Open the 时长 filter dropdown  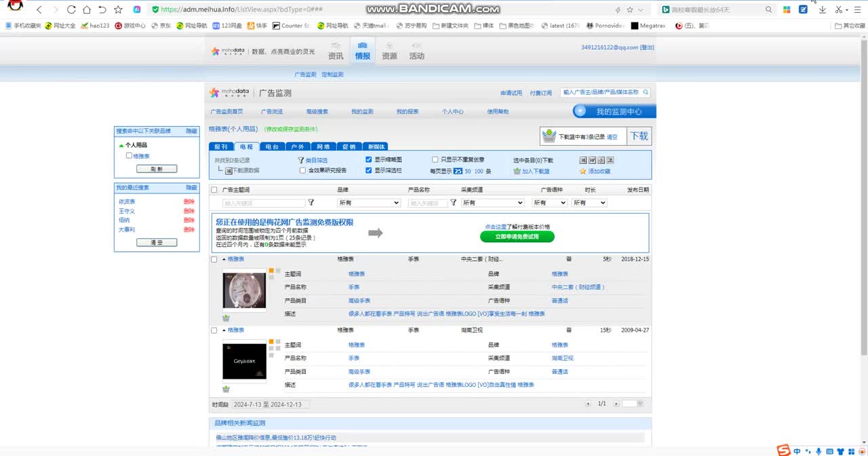589,203
